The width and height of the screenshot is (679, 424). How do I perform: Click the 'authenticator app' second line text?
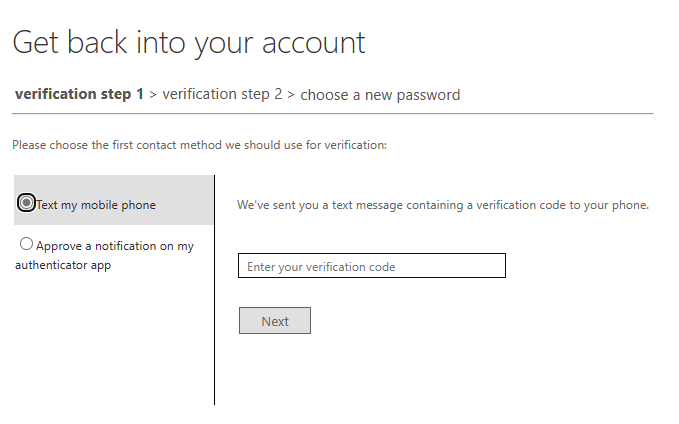[x=63, y=265]
